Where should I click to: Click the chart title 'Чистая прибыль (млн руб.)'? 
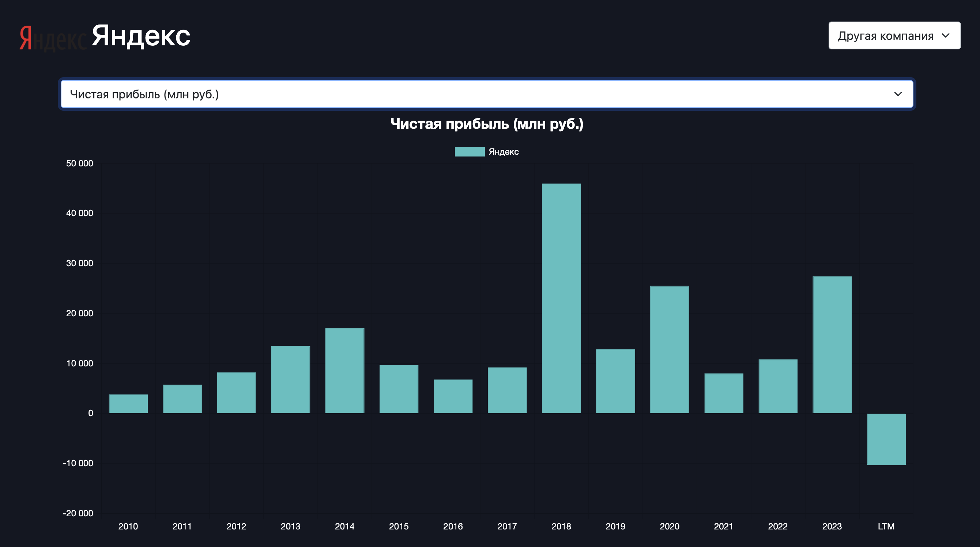[x=487, y=124]
